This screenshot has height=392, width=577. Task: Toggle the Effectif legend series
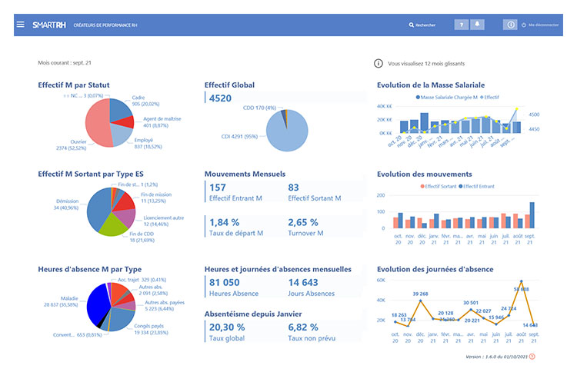click(489, 97)
